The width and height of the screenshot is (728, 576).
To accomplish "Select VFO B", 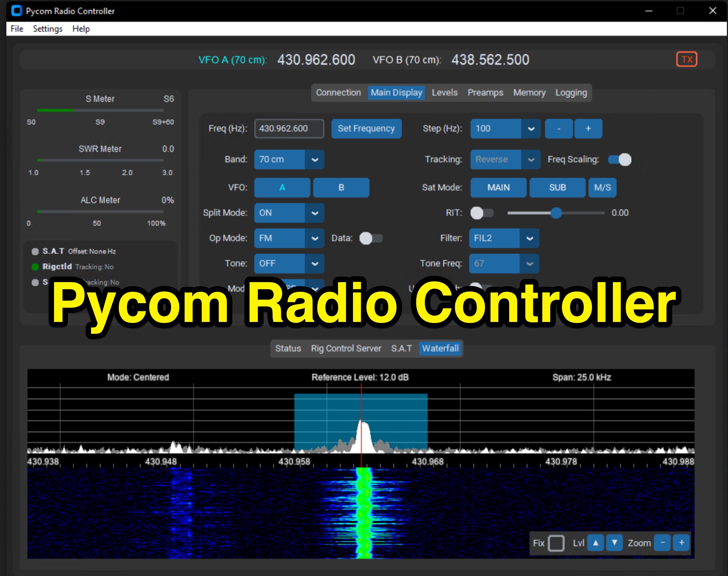I will (x=341, y=187).
